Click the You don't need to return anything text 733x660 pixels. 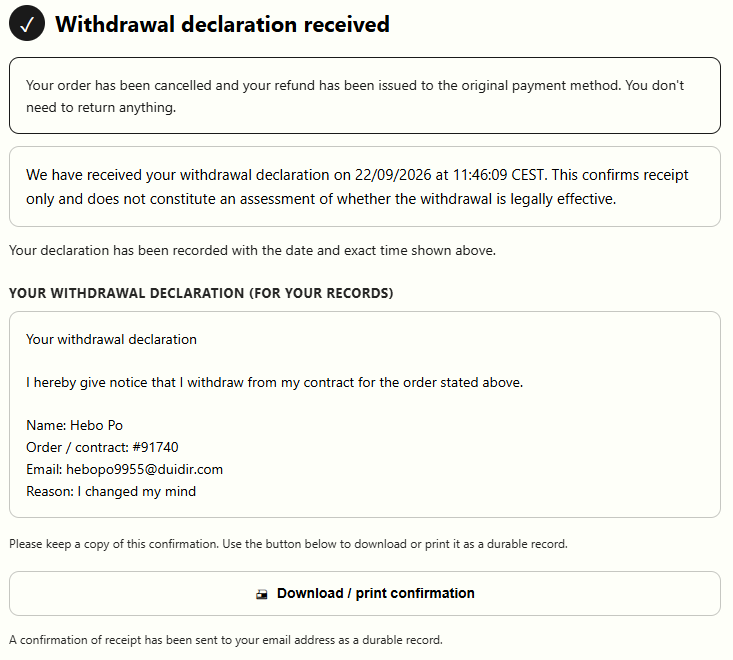tap(355, 96)
